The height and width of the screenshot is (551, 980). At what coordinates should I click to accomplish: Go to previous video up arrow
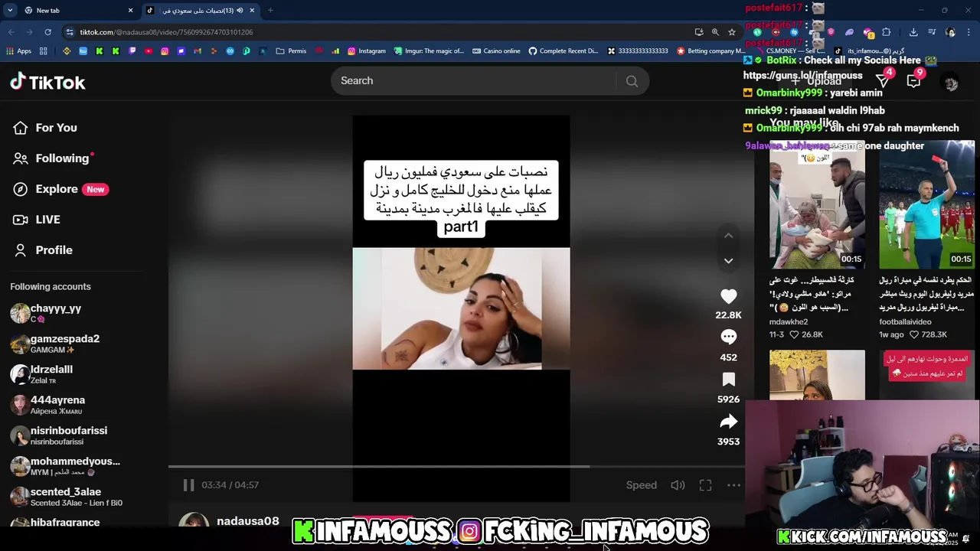728,236
